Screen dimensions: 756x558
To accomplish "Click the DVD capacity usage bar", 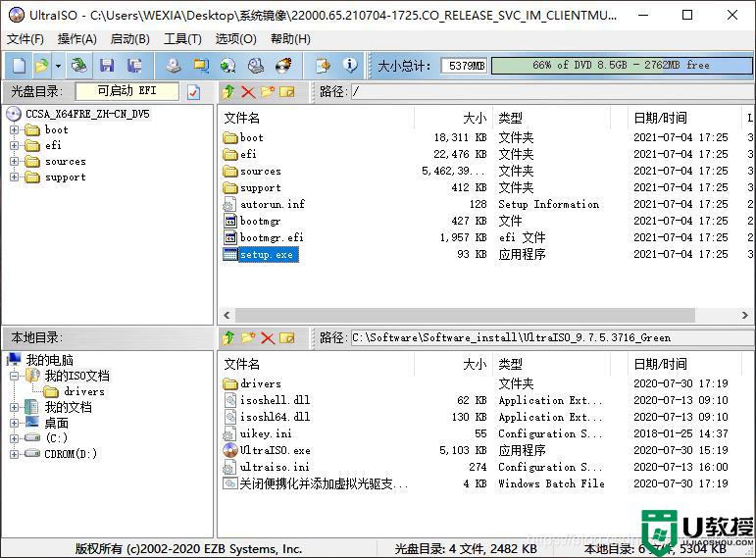I will pyautogui.click(x=622, y=65).
